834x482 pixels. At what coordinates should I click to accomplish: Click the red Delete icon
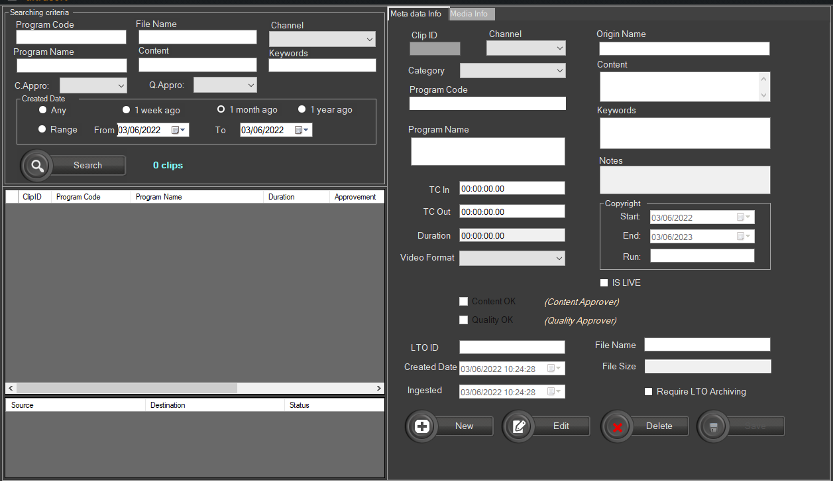pyautogui.click(x=618, y=426)
